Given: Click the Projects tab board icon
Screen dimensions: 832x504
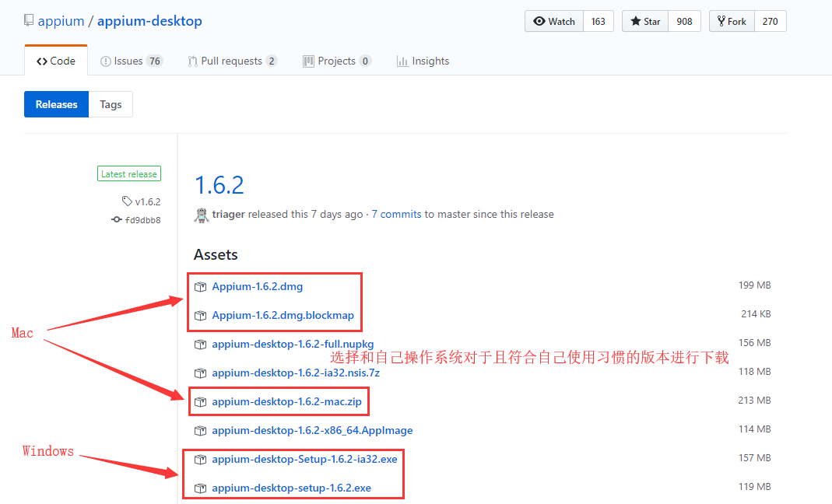Looking at the screenshot, I should [308, 61].
